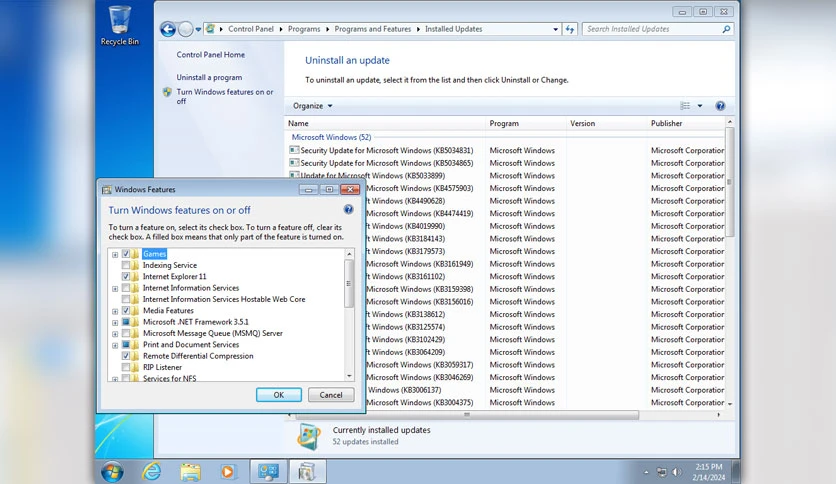Click the Currently installed updates icon

310,435
